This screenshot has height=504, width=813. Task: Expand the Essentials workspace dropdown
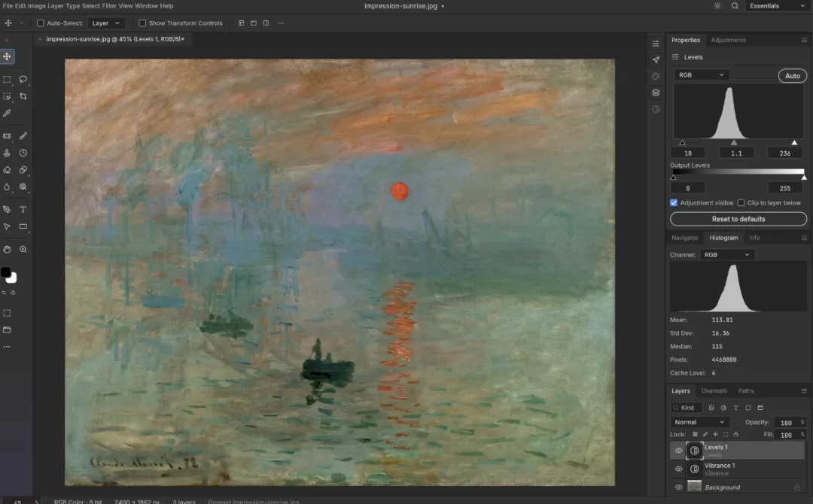pos(777,6)
